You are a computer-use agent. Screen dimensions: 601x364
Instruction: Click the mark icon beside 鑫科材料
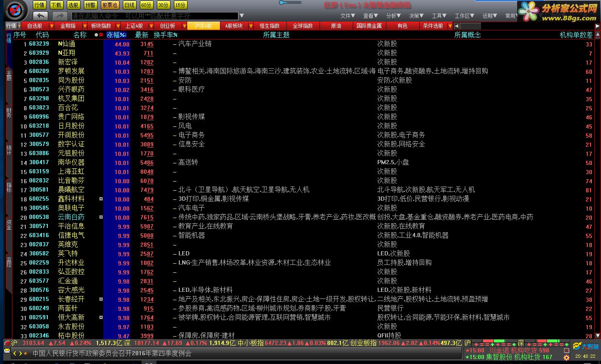pos(101,199)
